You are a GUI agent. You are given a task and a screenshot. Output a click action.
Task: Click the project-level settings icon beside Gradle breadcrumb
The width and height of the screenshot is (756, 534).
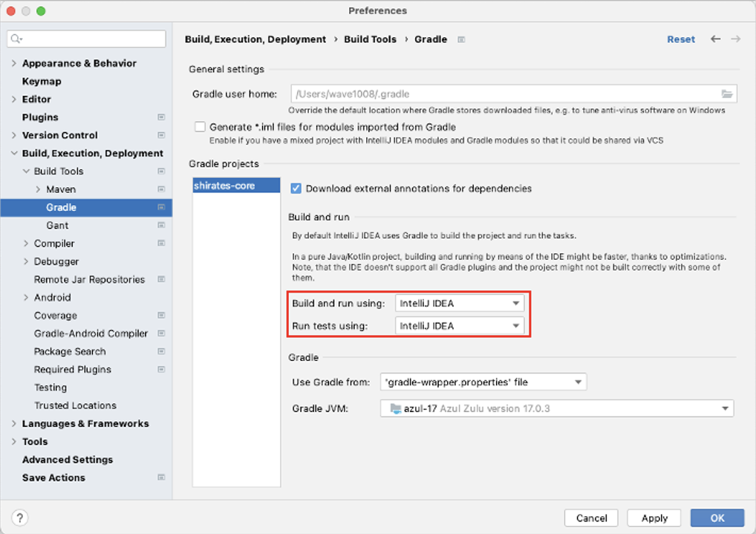461,39
